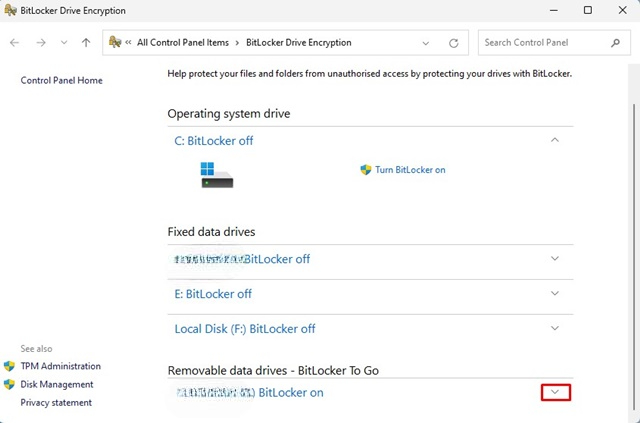Click All Control Panel Items breadcrumb
This screenshot has height=423, width=640.
click(183, 42)
